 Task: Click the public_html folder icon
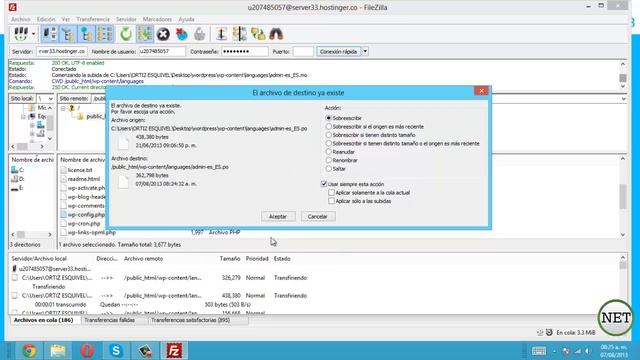(80, 117)
